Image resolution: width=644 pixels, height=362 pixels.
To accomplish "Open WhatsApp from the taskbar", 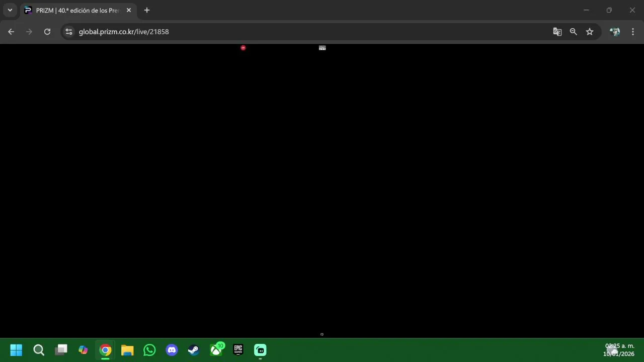I will coord(149,350).
